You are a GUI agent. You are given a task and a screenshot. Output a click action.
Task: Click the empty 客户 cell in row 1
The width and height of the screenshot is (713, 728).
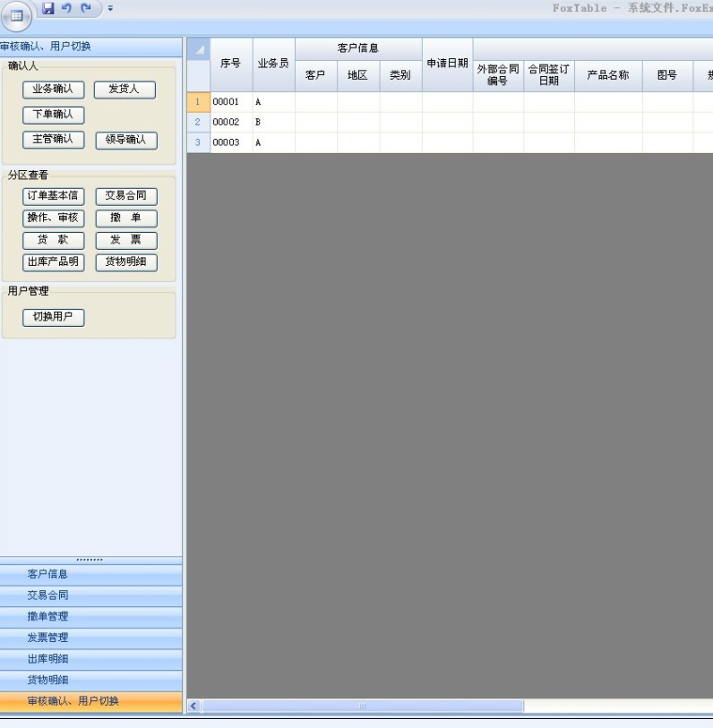click(316, 102)
